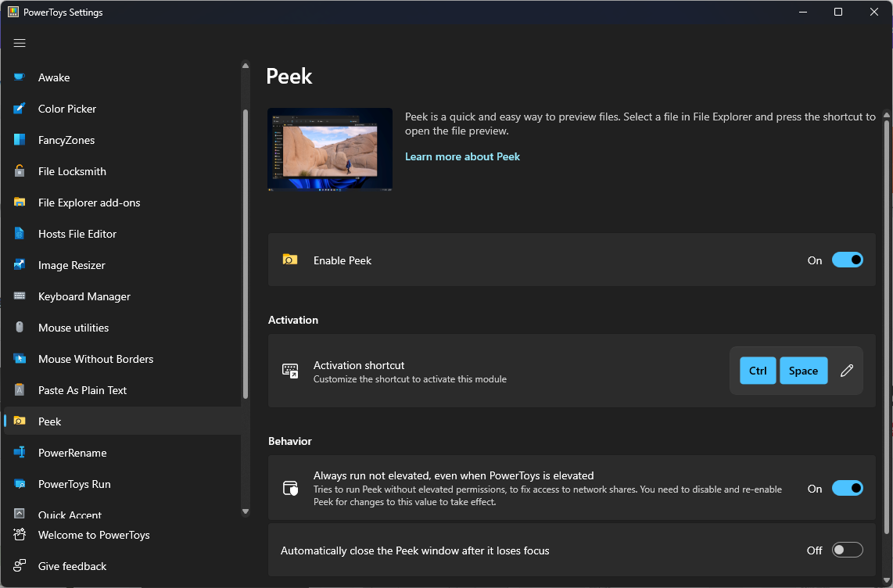
Task: Open Mouse utilities using its icon
Action: [20, 328]
